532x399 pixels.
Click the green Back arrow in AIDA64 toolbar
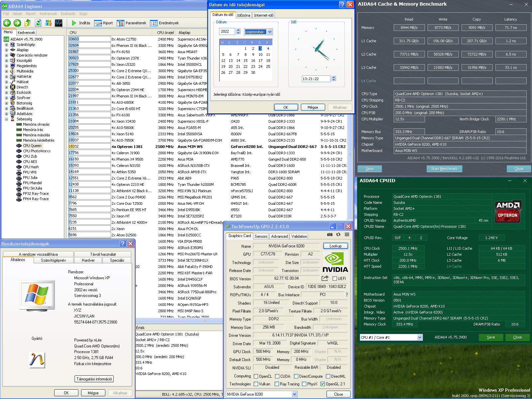tap(7, 23)
